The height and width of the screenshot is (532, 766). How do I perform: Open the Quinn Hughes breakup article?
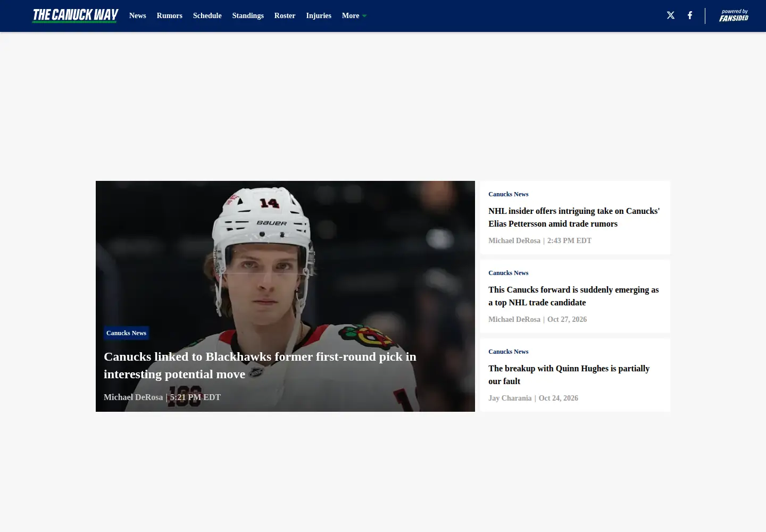tap(569, 375)
